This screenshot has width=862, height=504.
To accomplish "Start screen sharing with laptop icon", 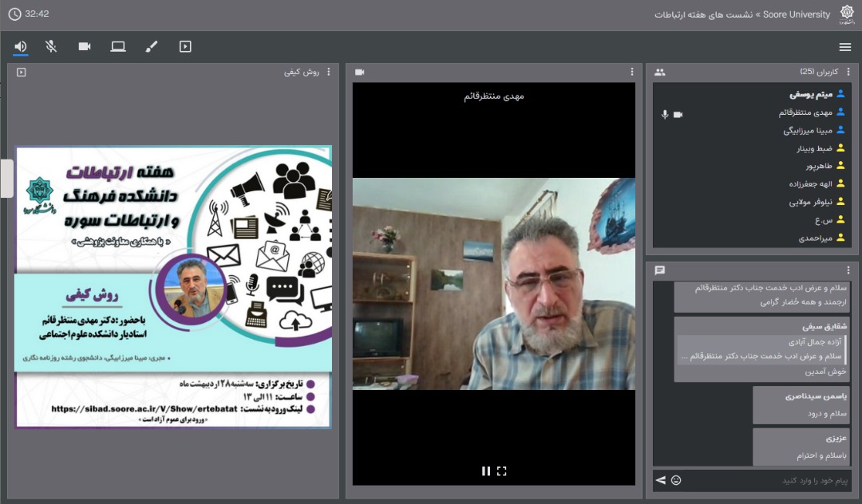I will click(x=117, y=47).
